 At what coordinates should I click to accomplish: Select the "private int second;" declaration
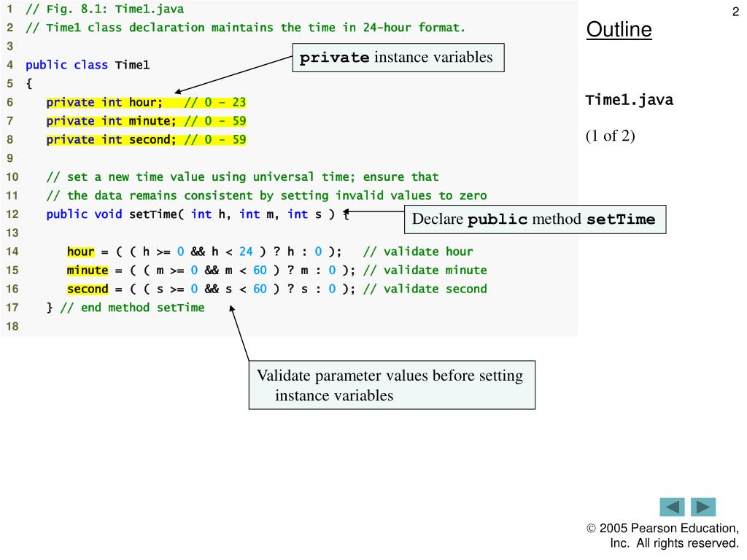pos(111,139)
